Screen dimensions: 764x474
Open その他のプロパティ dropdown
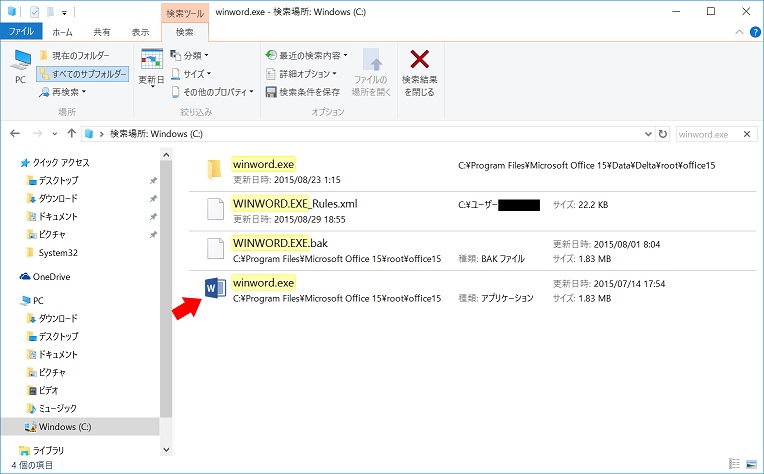pos(212,92)
